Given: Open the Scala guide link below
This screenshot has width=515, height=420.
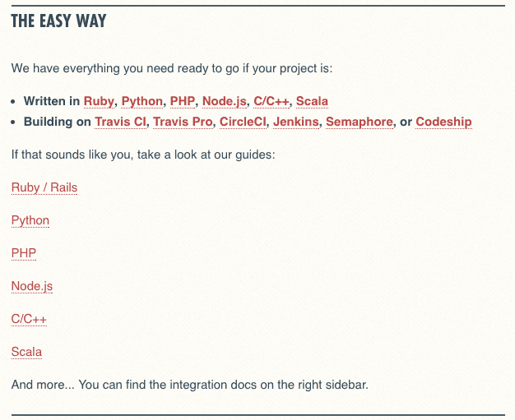Looking at the screenshot, I should pyautogui.click(x=26, y=352).
